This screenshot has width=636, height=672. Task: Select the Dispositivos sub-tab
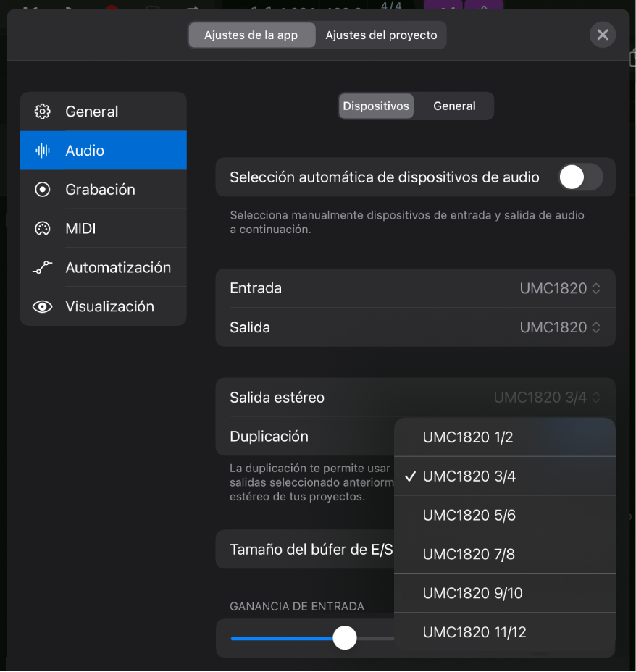[x=376, y=106]
